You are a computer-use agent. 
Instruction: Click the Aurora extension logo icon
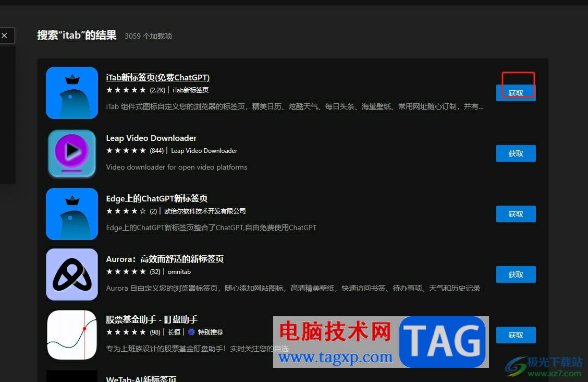72,274
